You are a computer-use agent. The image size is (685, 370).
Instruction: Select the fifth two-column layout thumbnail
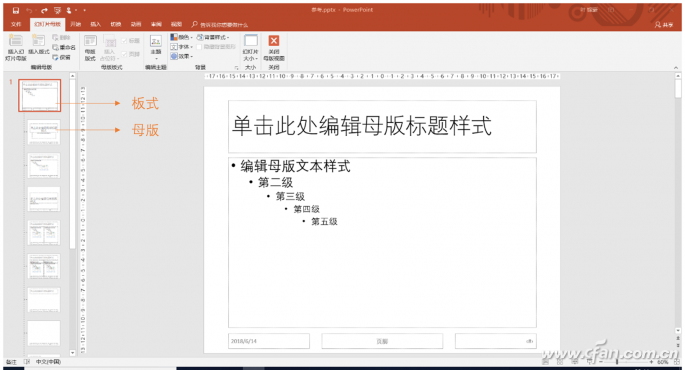point(44,233)
